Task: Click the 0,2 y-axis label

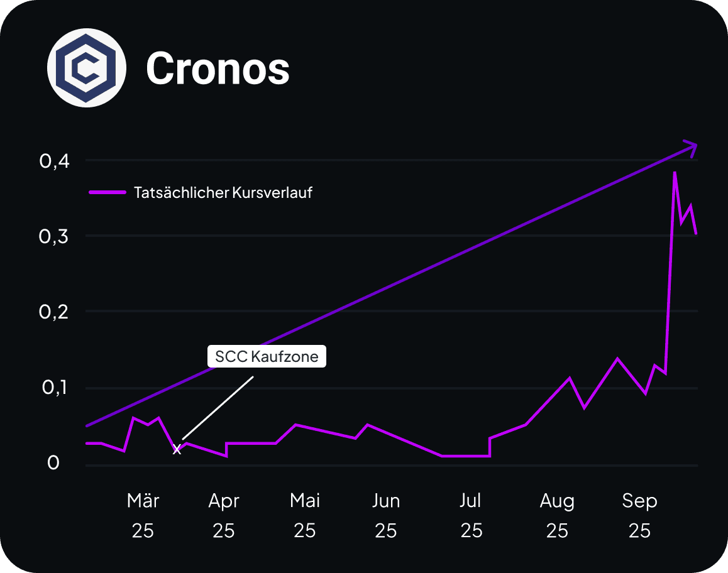Action: [x=53, y=312]
